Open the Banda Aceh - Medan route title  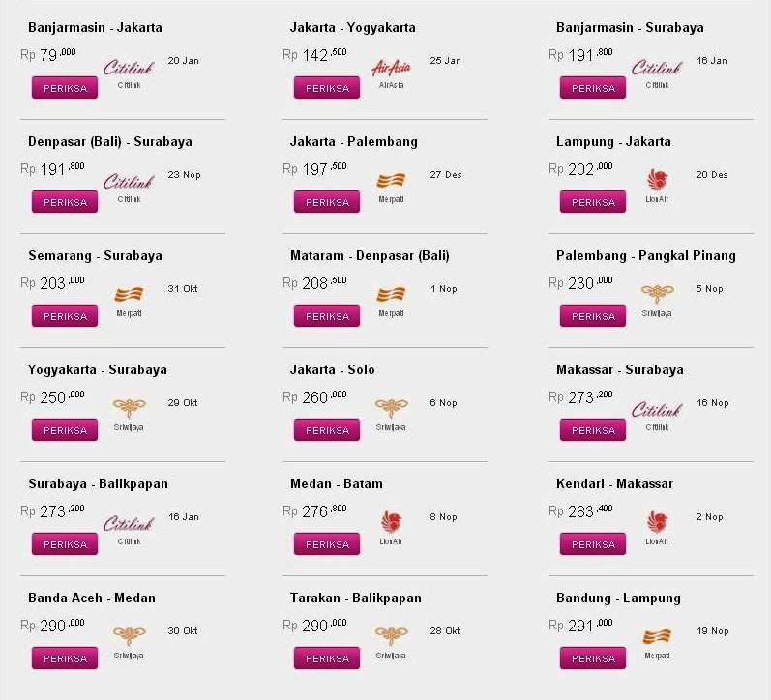[92, 598]
